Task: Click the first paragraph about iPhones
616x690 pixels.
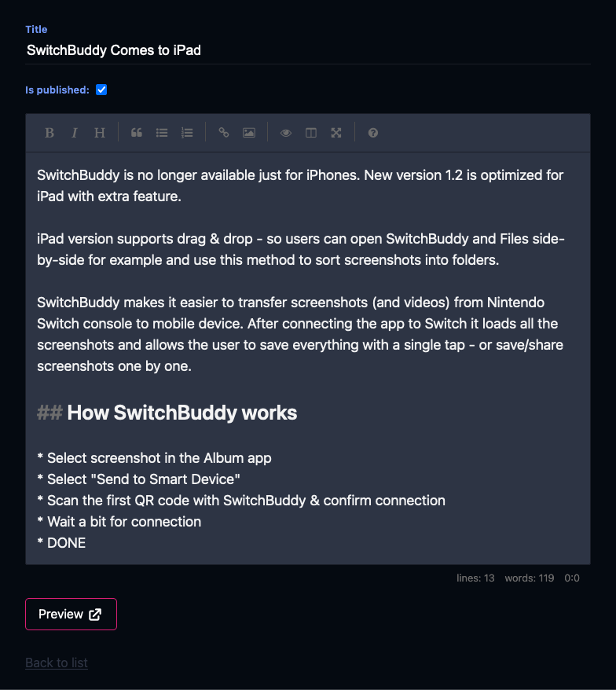Action: click(x=300, y=185)
